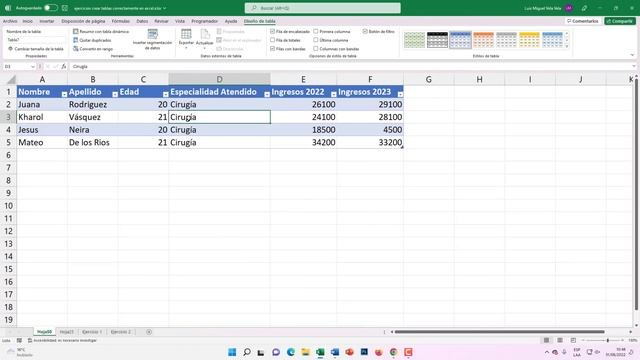Click the pen icon in title bar

pos(584,8)
